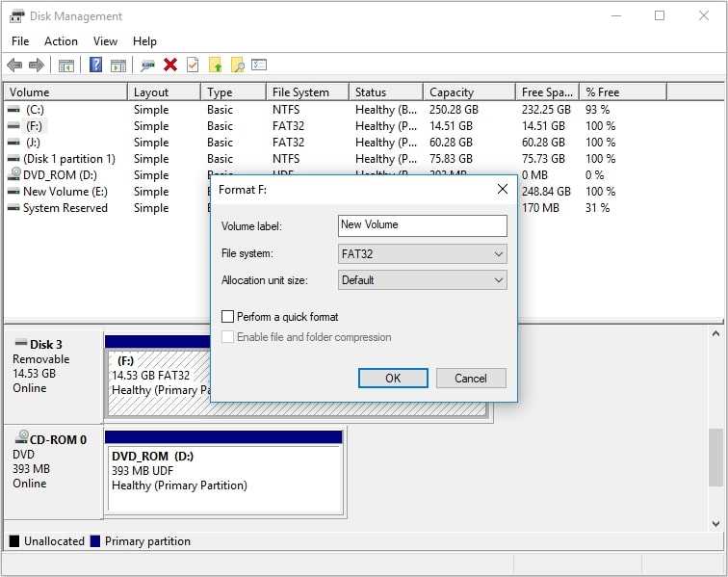The image size is (728, 577).
Task: Click the Show/Hide Console Tree icon
Action: 66,66
